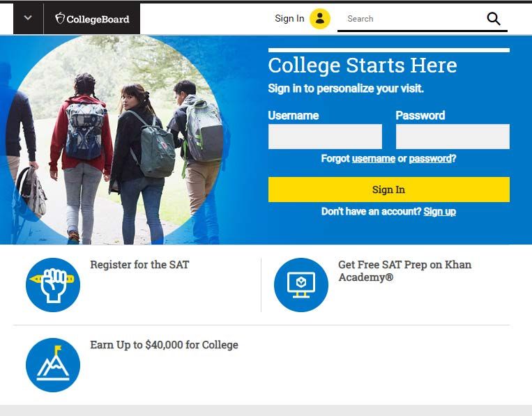Viewport: 532px width, 416px height.
Task: Click the mountain flag scholarship icon
Action: coord(53,365)
